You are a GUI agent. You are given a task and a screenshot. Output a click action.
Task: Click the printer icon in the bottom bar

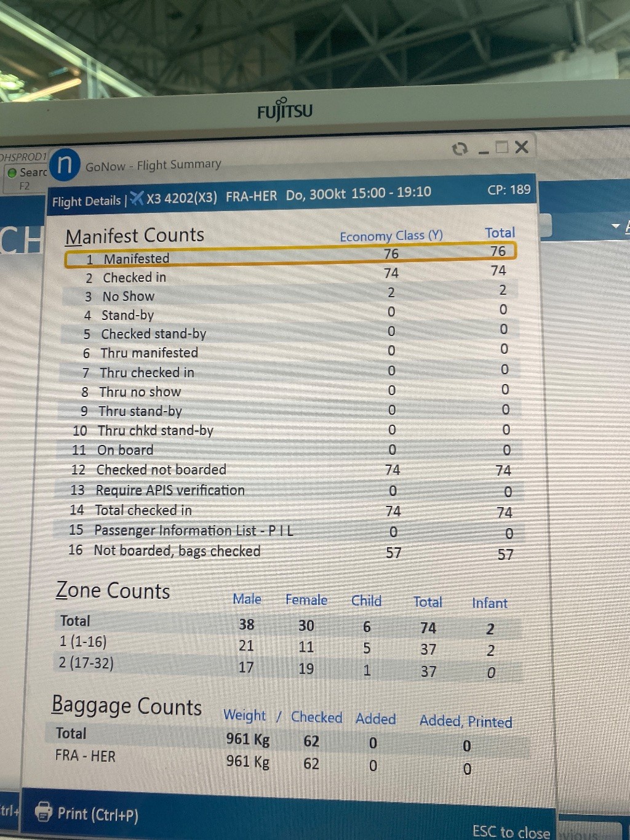pos(44,812)
